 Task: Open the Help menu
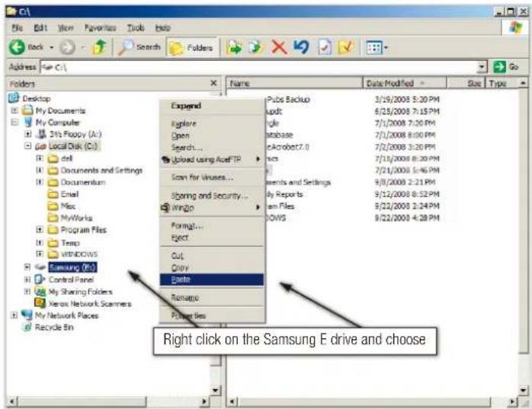point(162,28)
